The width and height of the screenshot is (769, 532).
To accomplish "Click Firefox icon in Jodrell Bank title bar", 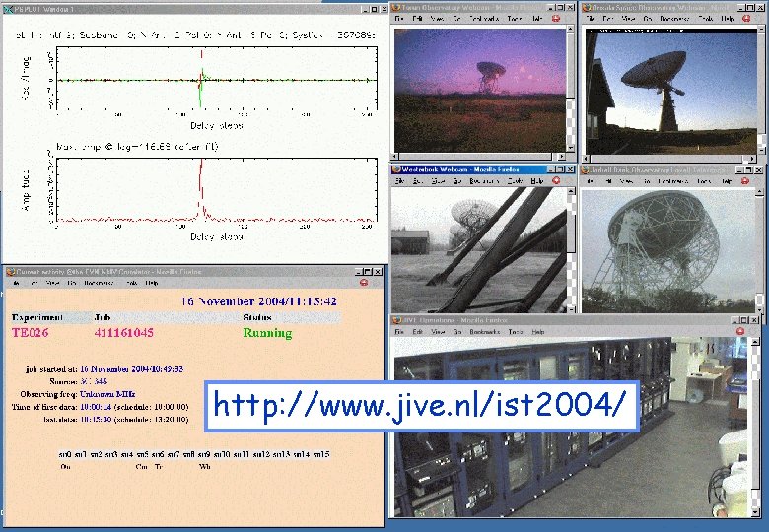I will (x=585, y=170).
